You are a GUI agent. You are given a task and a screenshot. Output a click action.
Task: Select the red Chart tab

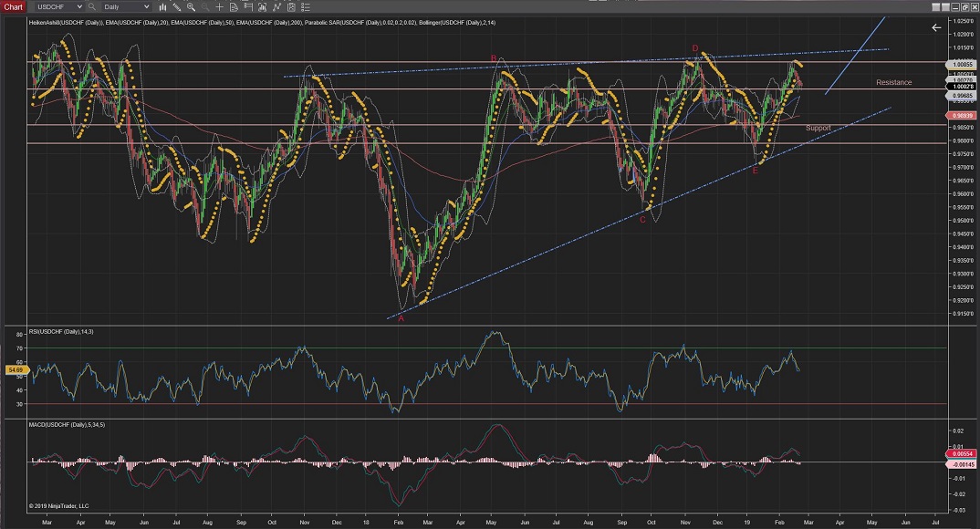13,7
